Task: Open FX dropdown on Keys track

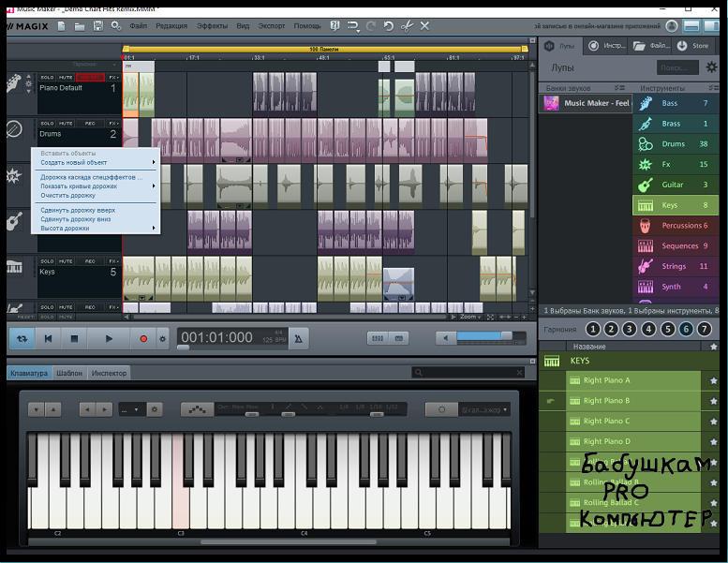Action: click(113, 261)
